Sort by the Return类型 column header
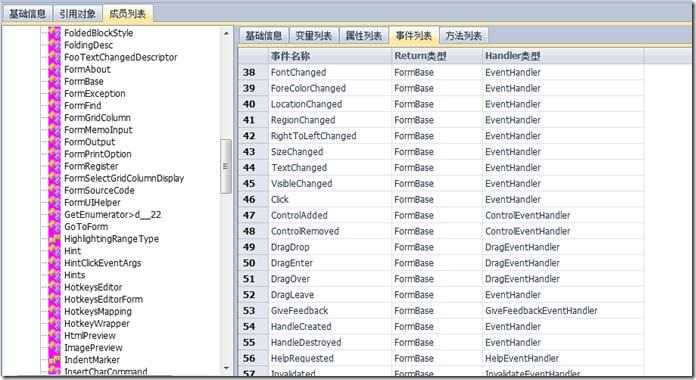Viewport: 696px width, 380px height. 437,56
